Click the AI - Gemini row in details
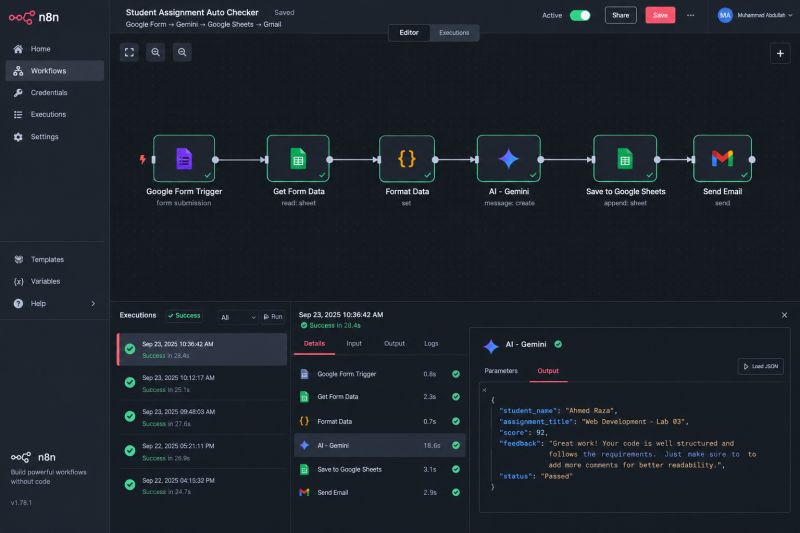 tap(380, 445)
